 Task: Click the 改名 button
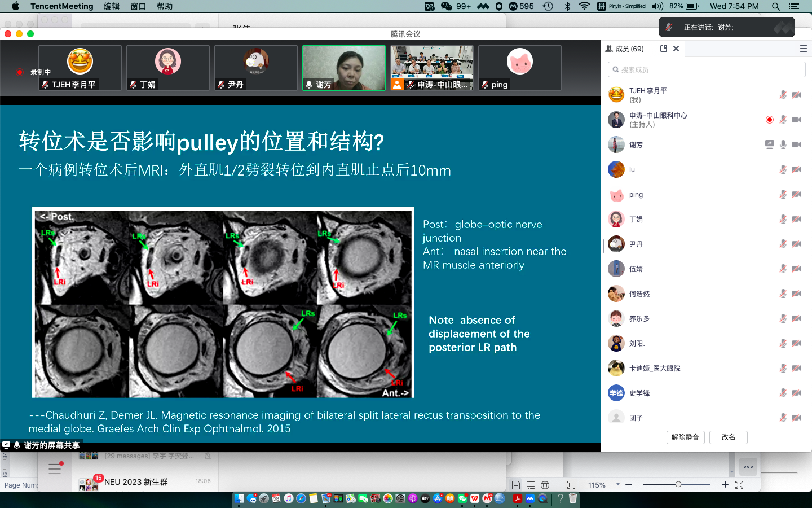[x=728, y=437]
